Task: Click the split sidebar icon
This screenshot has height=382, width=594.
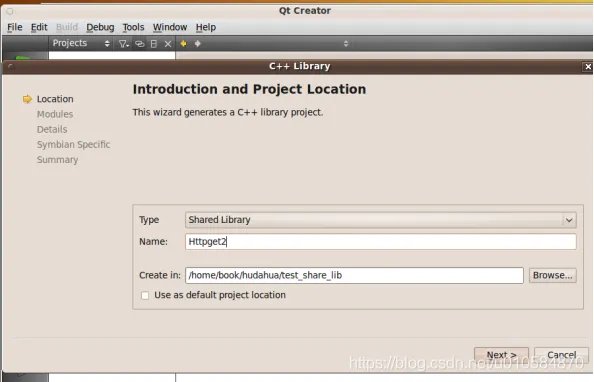Action: pyautogui.click(x=153, y=44)
